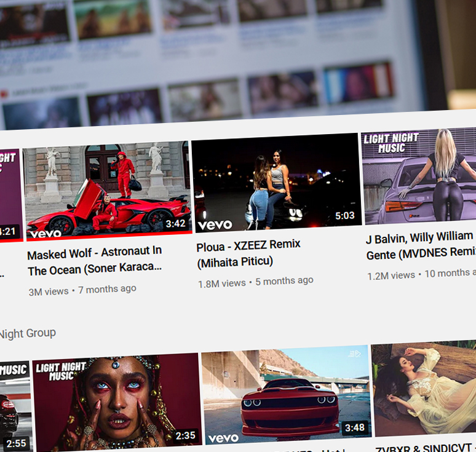Click the title 'Masked Wolf - Astronaut In The Ocean'
476x452 pixels.
pos(95,261)
